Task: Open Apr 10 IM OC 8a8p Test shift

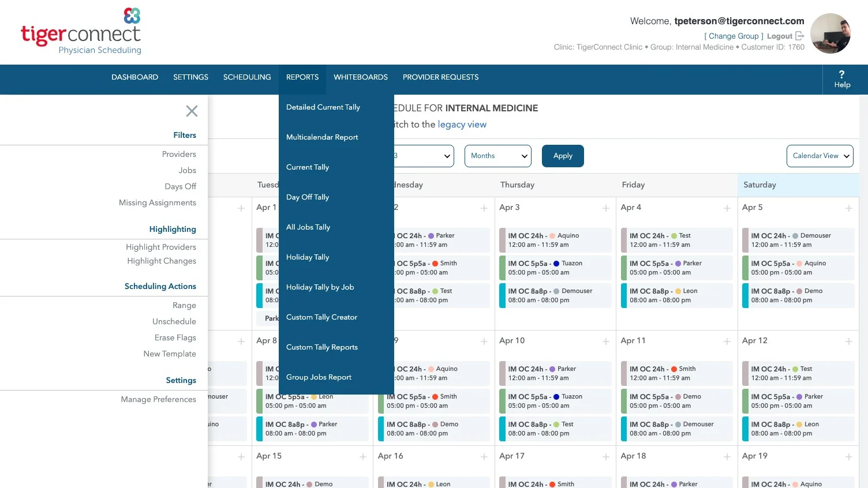Action: (x=555, y=429)
